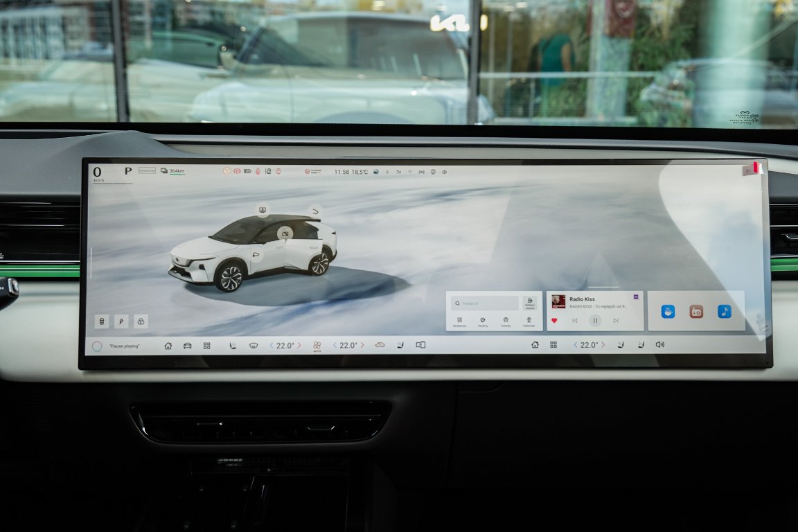Search nearby restaurants shortcut
The image size is (798, 532).
[459, 321]
